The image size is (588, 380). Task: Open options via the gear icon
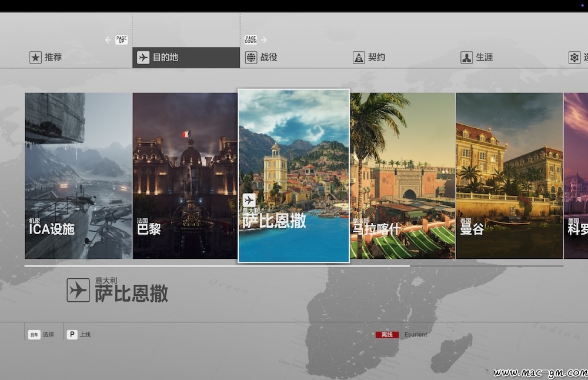(x=574, y=58)
